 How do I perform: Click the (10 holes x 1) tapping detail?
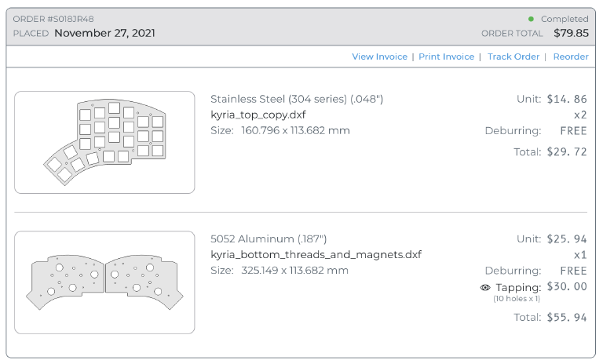[x=517, y=299]
